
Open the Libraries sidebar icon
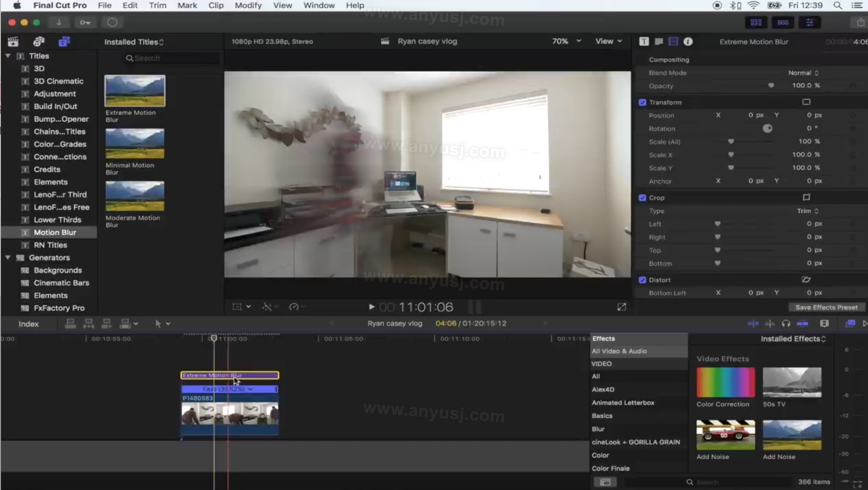coord(13,42)
